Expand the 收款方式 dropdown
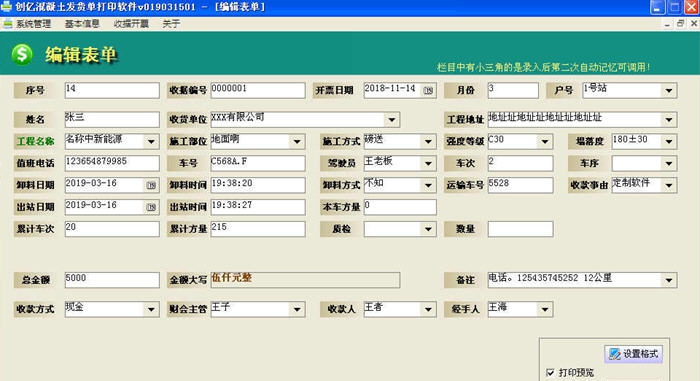The image size is (700, 381). tap(151, 309)
